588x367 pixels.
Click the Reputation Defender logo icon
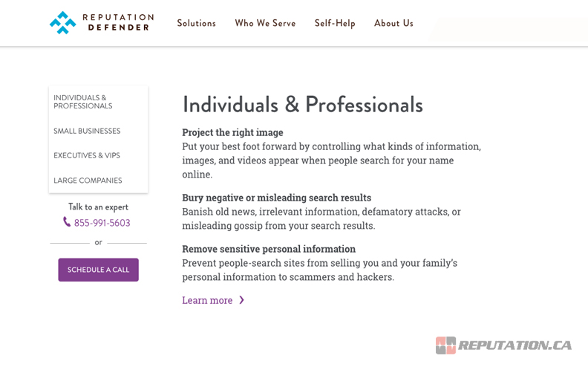[63, 23]
